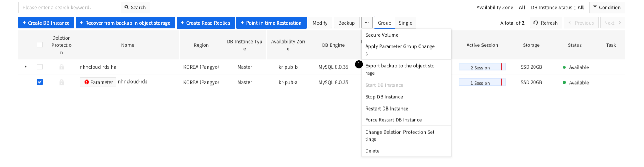This screenshot has width=644, height=167.
Task: Toggle the select-all checkbox in header
Action: [x=40, y=45]
